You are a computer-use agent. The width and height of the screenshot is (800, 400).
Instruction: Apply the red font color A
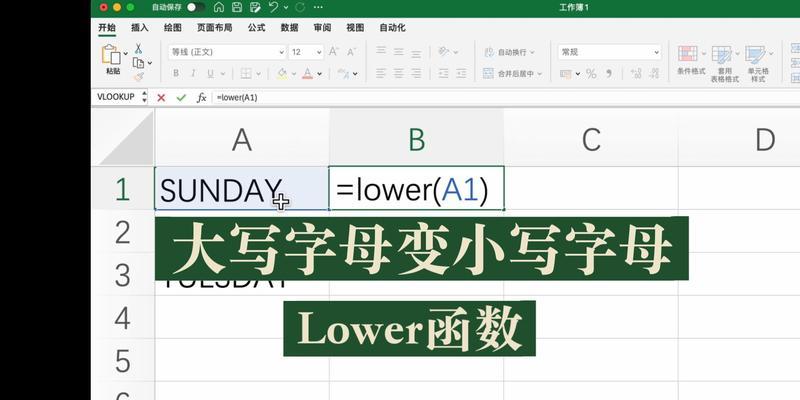pyautogui.click(x=307, y=73)
